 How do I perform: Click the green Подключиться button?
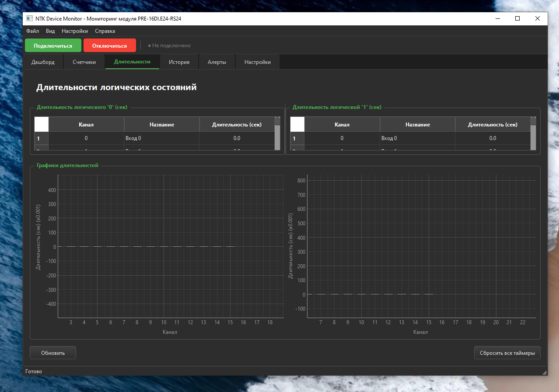53,45
